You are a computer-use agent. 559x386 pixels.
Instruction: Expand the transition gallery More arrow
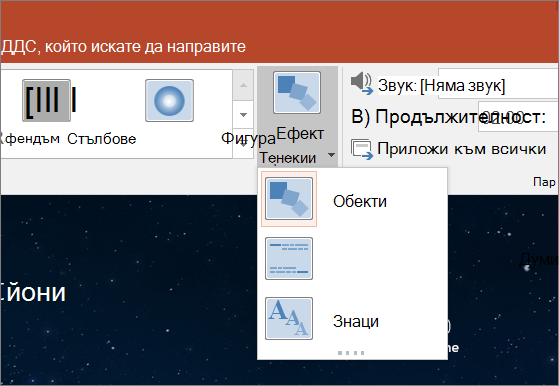(243, 144)
